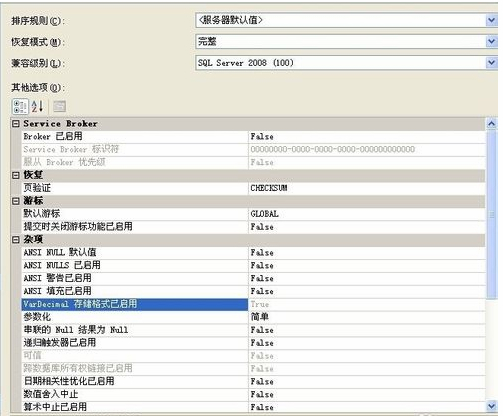Select the 日期相关性优化已启用 row

135,381
